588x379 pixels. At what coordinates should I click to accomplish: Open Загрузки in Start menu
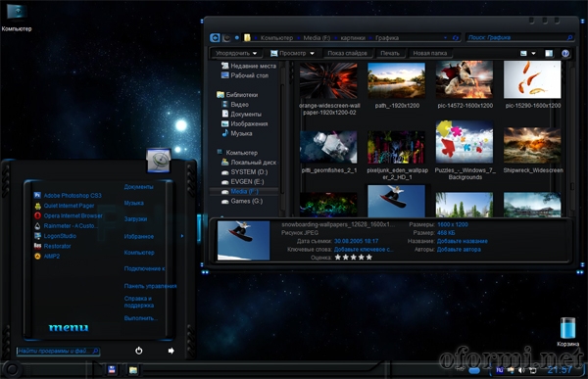[x=135, y=219]
